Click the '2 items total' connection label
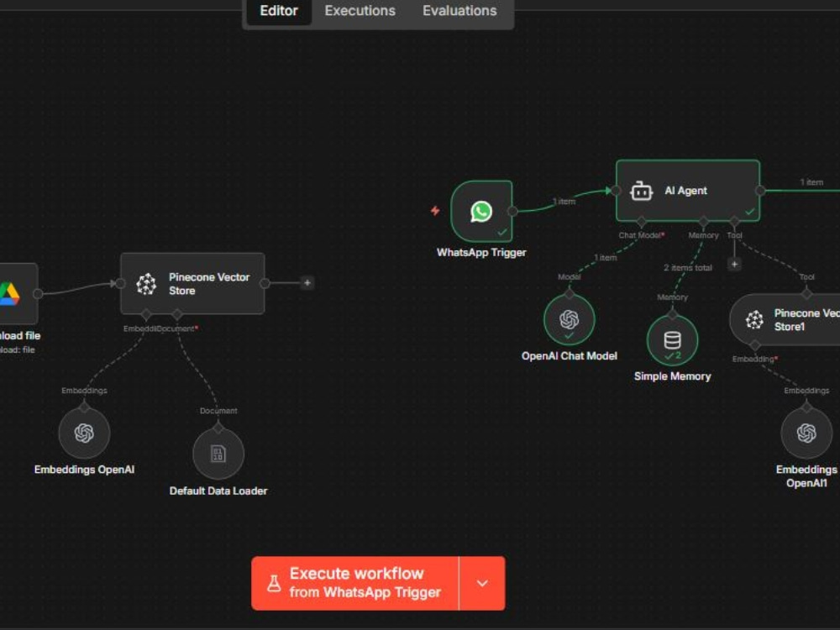The image size is (840, 630). click(x=688, y=267)
